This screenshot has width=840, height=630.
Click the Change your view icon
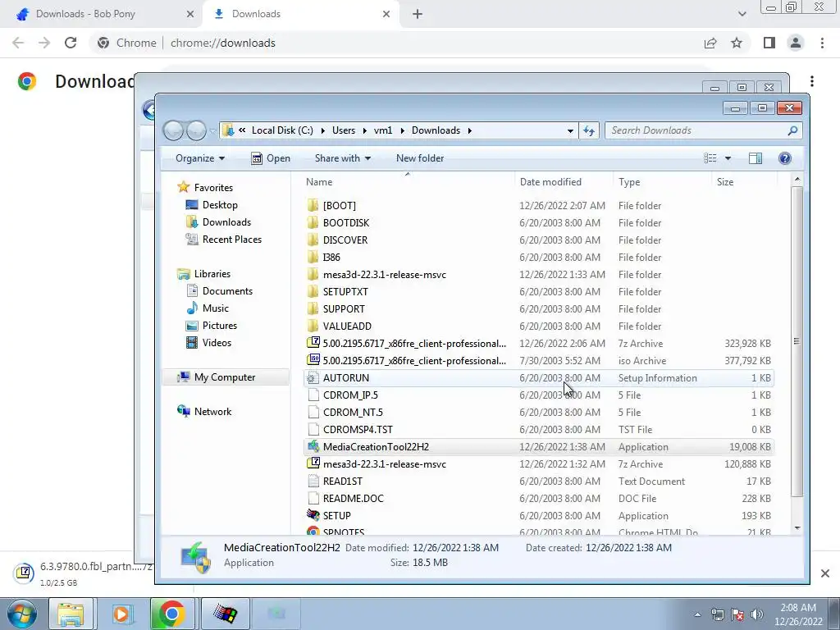pyautogui.click(x=710, y=158)
